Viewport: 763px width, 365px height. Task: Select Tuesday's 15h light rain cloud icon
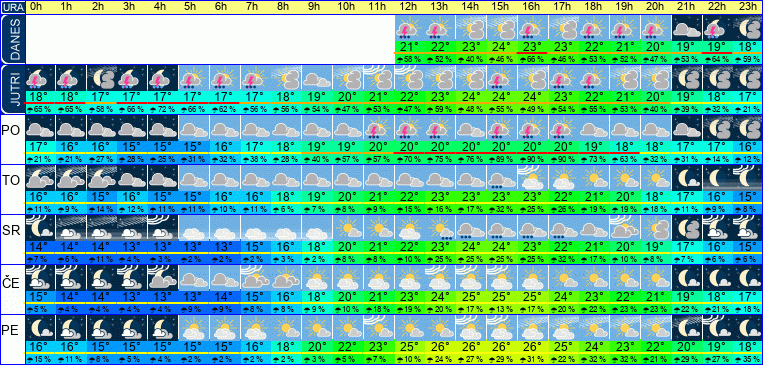500,178
